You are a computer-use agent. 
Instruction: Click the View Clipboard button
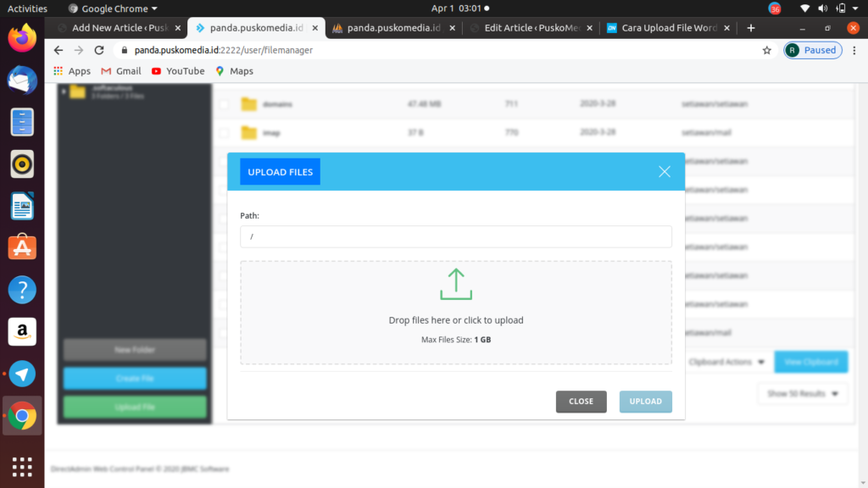click(x=811, y=362)
